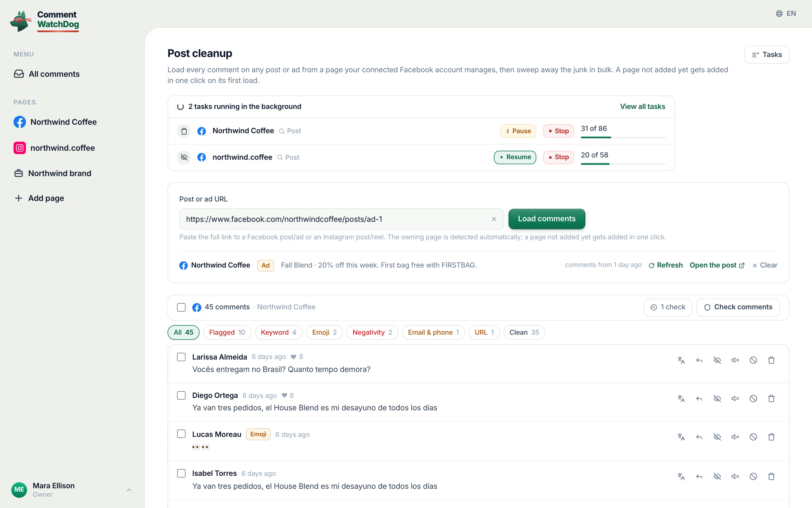This screenshot has height=508, width=812.
Task: Filter by Emoji 2 comments
Action: click(x=325, y=333)
